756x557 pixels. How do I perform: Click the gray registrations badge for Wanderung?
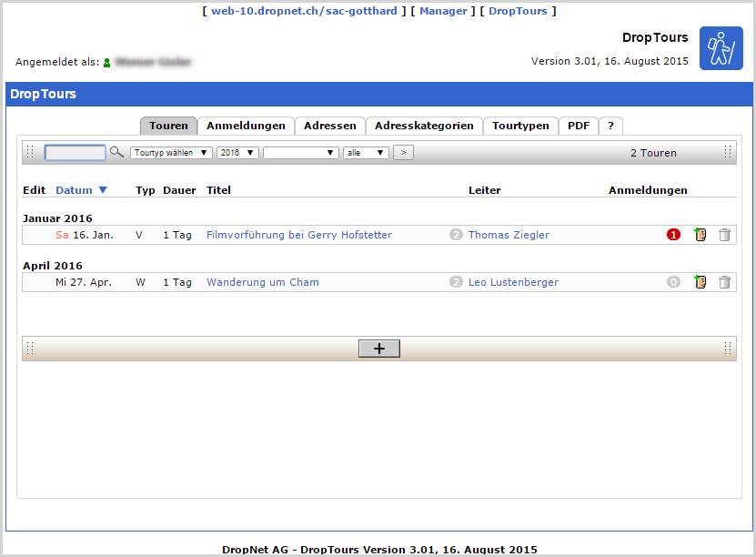click(x=673, y=282)
